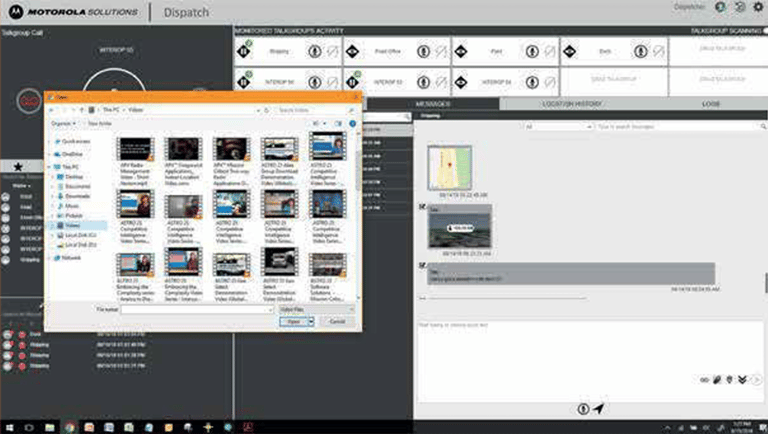768x434 pixels.
Task: Click the star favorites icon in left panel
Action: 18,167
